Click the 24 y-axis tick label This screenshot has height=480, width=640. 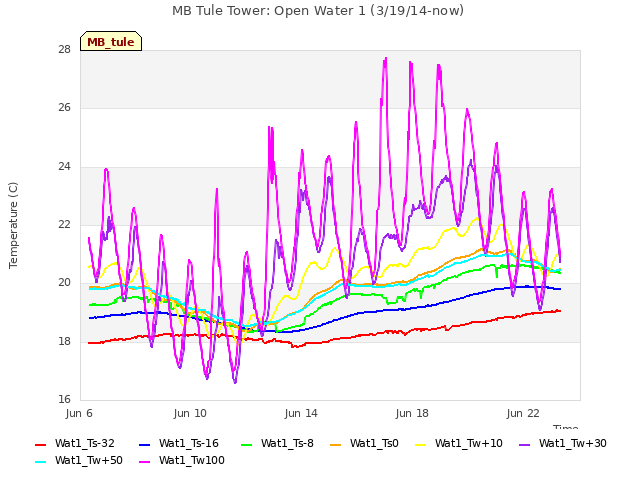[64, 167]
